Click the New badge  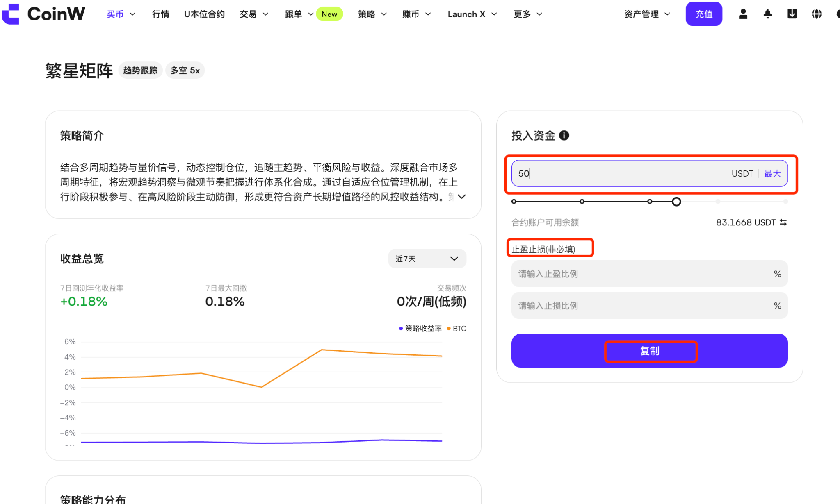pos(329,14)
